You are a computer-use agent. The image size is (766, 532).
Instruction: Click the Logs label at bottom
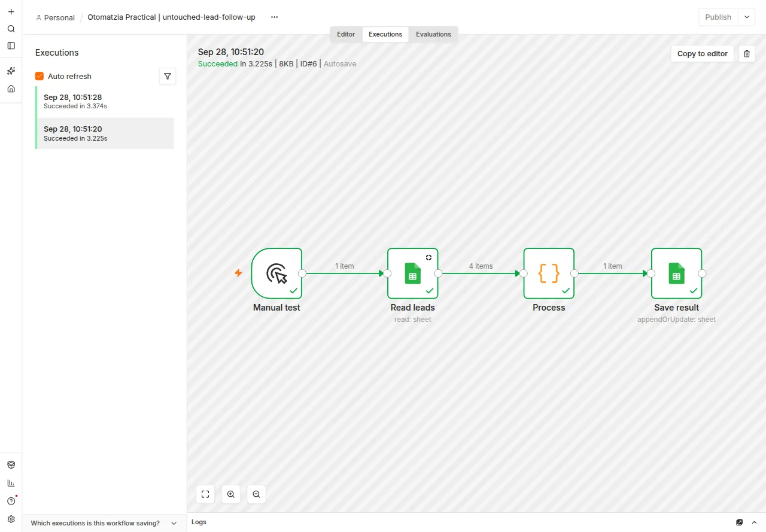[199, 522]
